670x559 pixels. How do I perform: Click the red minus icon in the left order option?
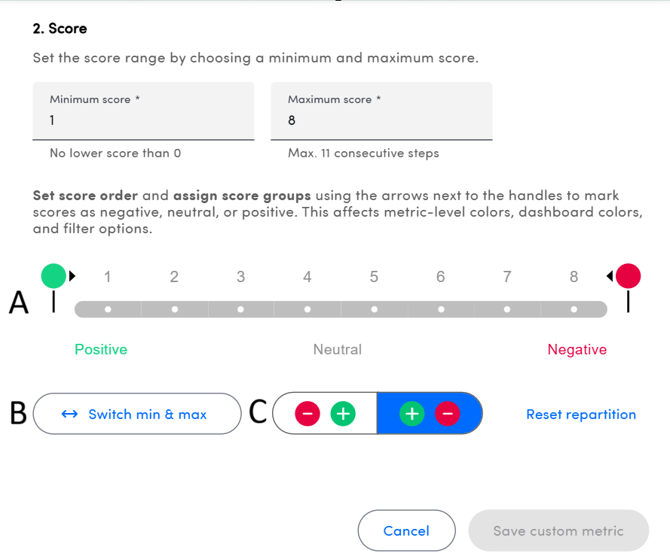point(308,414)
